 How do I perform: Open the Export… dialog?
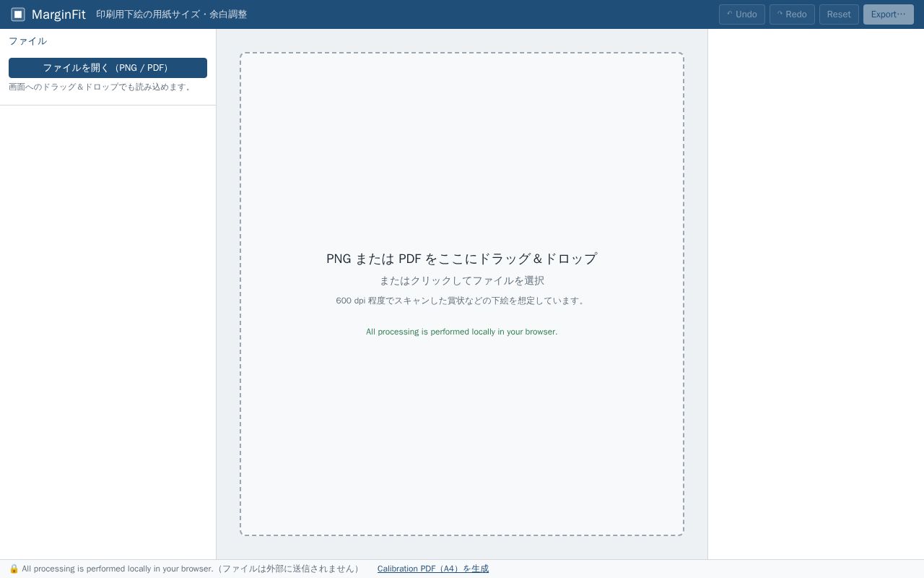point(888,14)
